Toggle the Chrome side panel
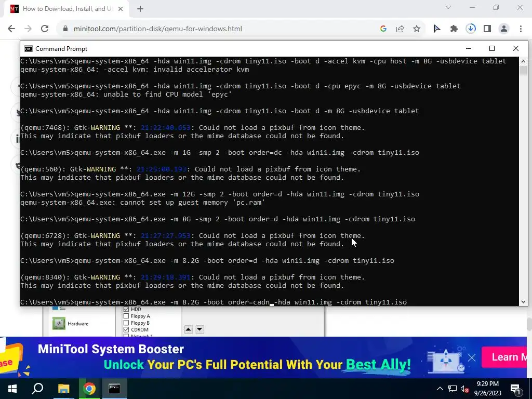This screenshot has height=399, width=532. coord(487,29)
